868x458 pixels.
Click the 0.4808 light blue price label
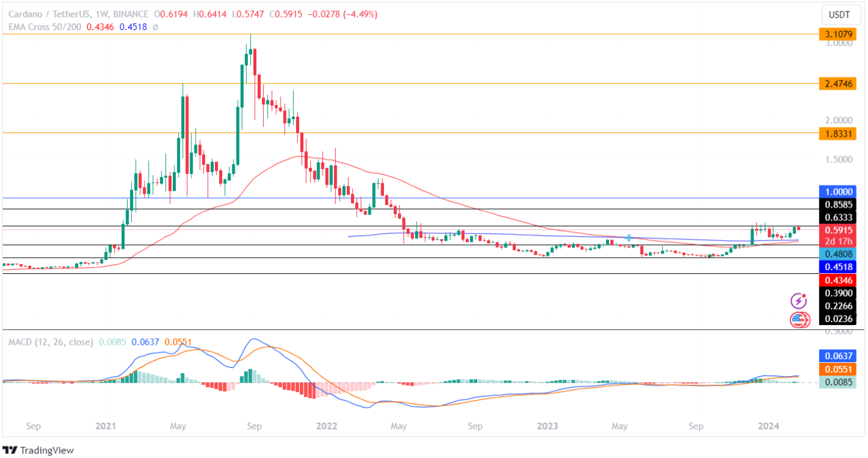click(x=838, y=254)
